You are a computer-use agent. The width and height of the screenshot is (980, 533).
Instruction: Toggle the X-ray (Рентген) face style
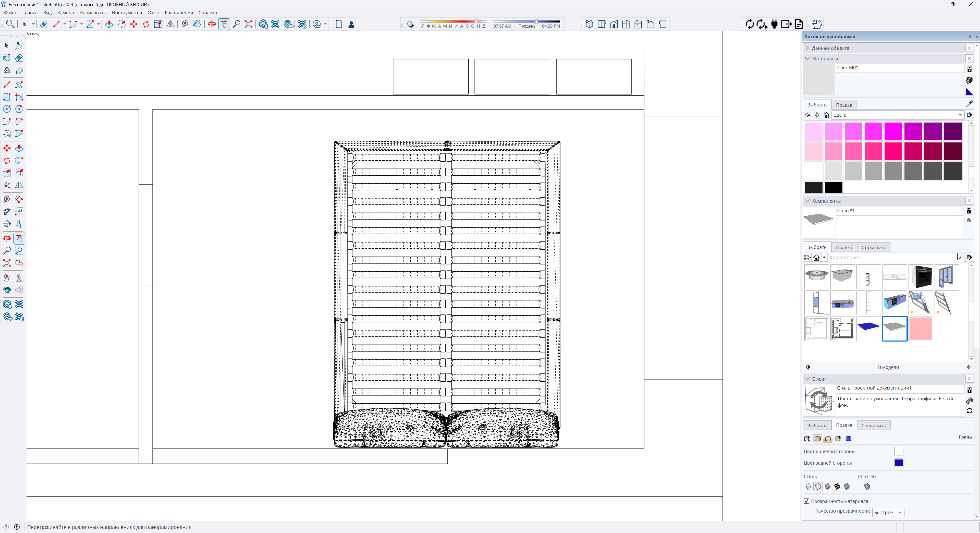[x=867, y=487]
